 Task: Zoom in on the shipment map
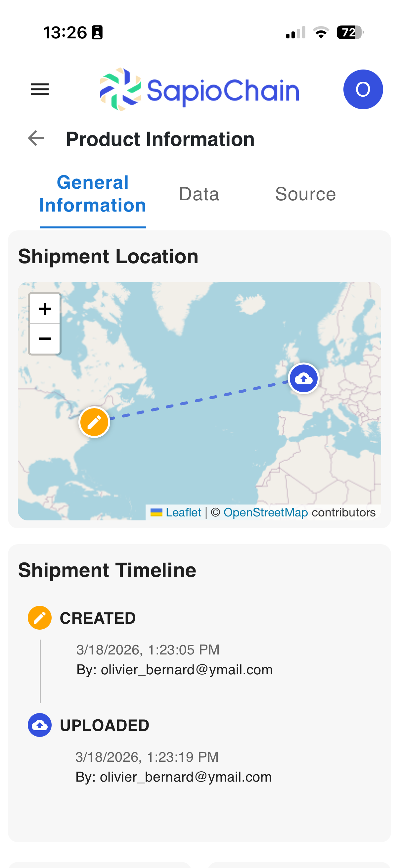pos(45,309)
